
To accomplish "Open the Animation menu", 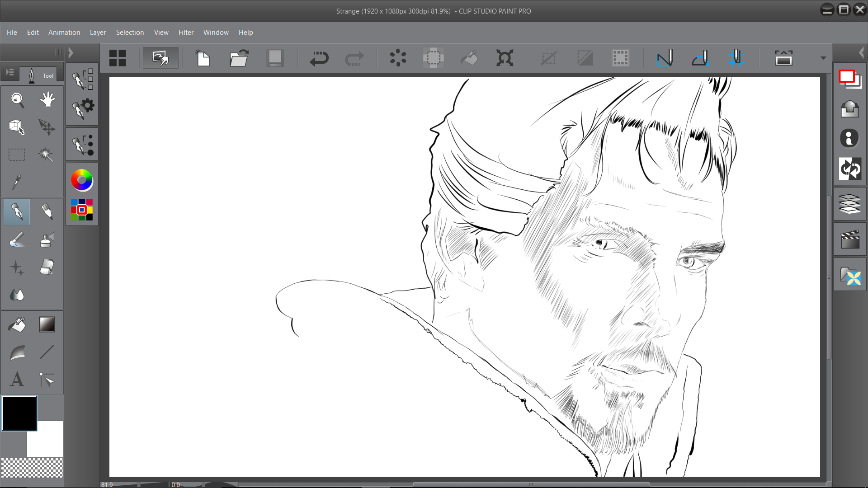I will [x=64, y=33].
